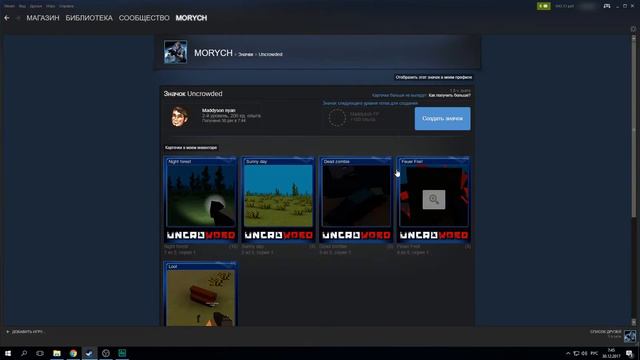Open the wallet balance in top bar

pyautogui.click(x=564, y=6)
